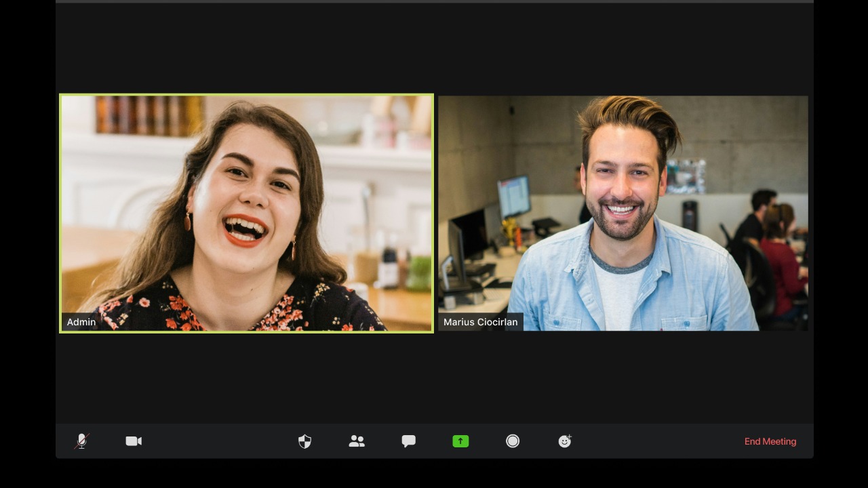This screenshot has width=868, height=488.
Task: Click the Admin name label
Action: (81, 322)
